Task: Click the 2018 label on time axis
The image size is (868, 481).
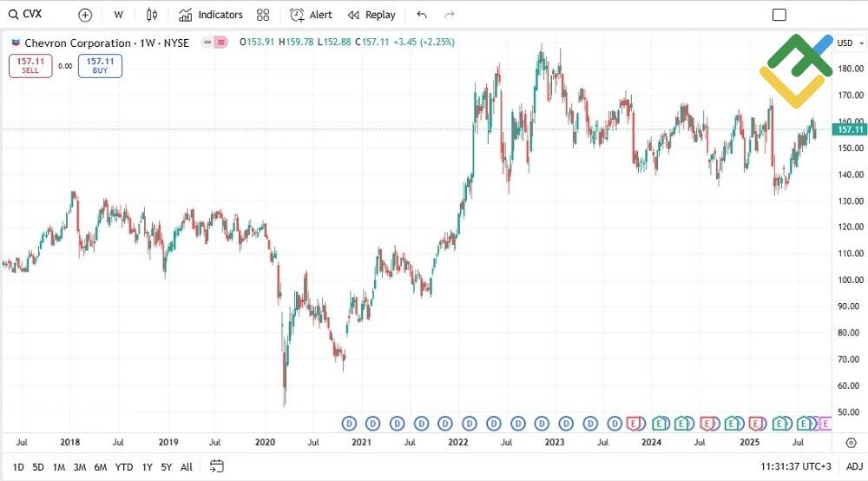Action: pos(69,442)
